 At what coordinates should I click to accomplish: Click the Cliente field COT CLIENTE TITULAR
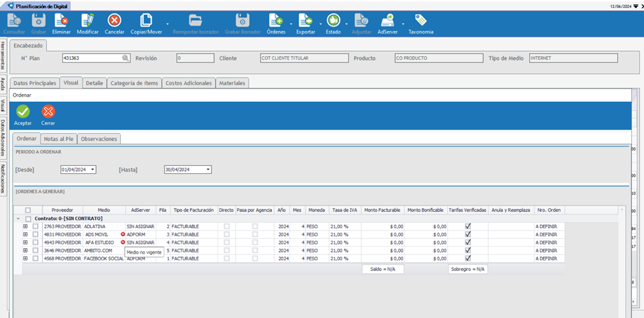(x=304, y=58)
